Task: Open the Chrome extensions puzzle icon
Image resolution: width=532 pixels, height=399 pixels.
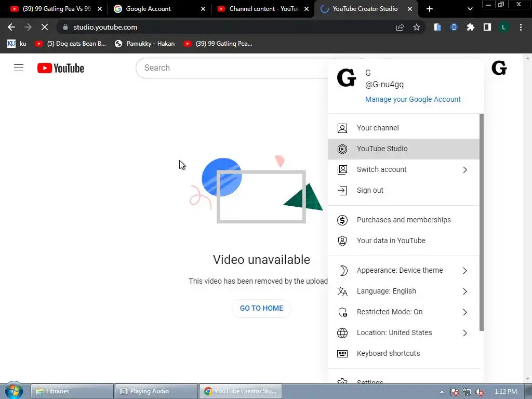Action: click(x=471, y=27)
